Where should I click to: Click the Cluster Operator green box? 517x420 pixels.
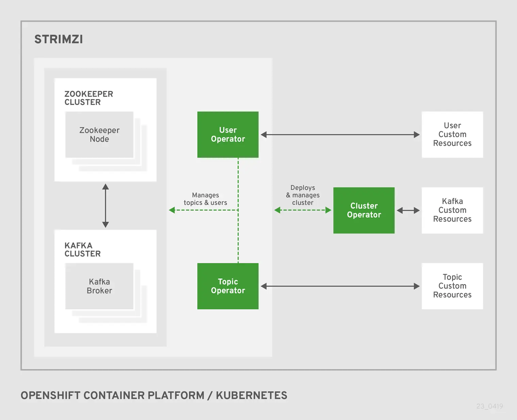364,210
